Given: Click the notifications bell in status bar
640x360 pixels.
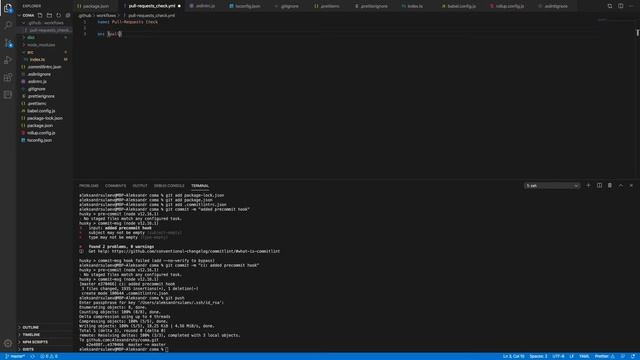Looking at the screenshot, I should click(633, 356).
